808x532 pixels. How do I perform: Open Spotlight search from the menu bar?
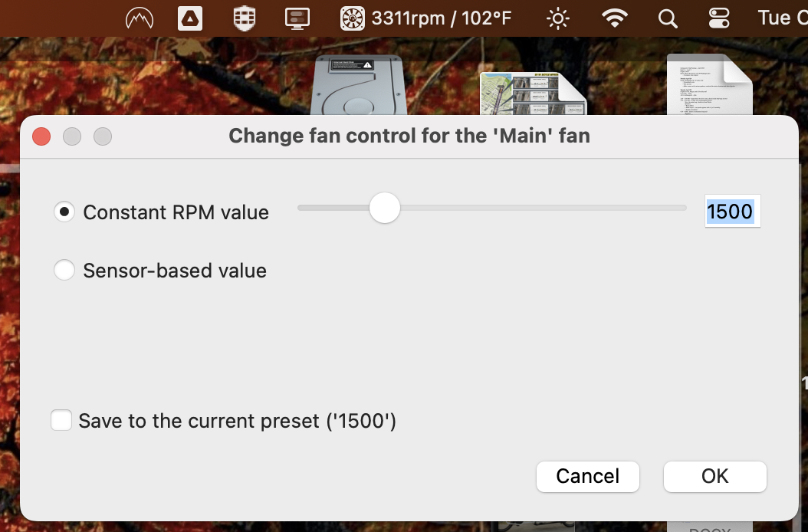coord(667,18)
